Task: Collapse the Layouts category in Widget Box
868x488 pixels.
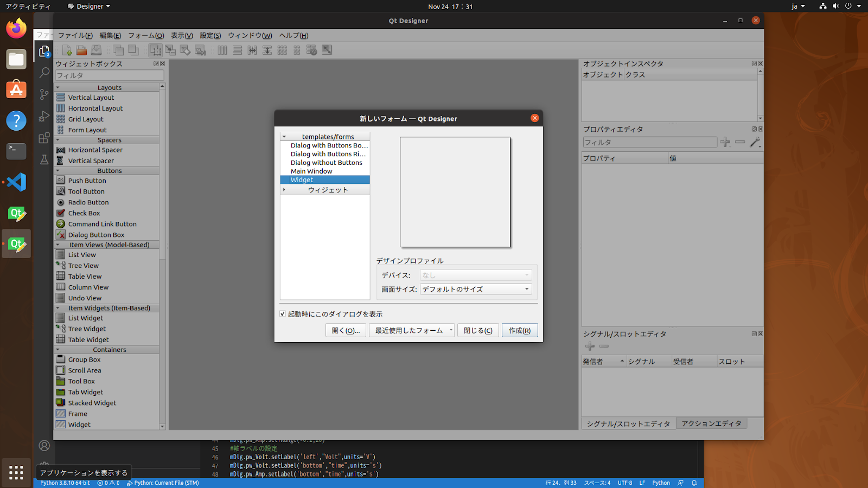Action: (x=58, y=87)
